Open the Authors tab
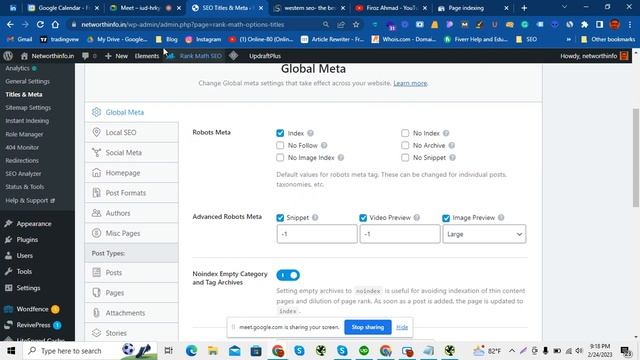Viewport: 640px width, 360px height. pyautogui.click(x=131, y=213)
